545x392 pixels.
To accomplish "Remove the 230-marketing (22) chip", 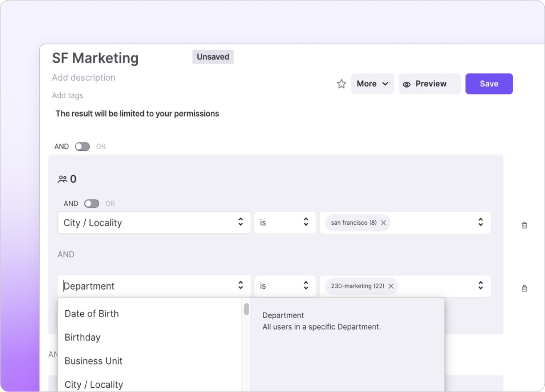I will coord(391,286).
